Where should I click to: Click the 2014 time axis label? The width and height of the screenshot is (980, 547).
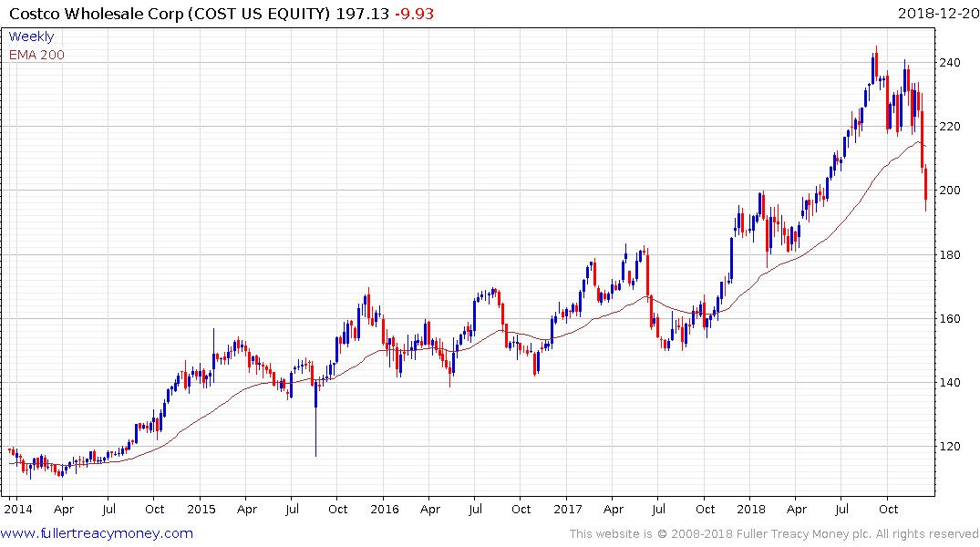(x=18, y=509)
